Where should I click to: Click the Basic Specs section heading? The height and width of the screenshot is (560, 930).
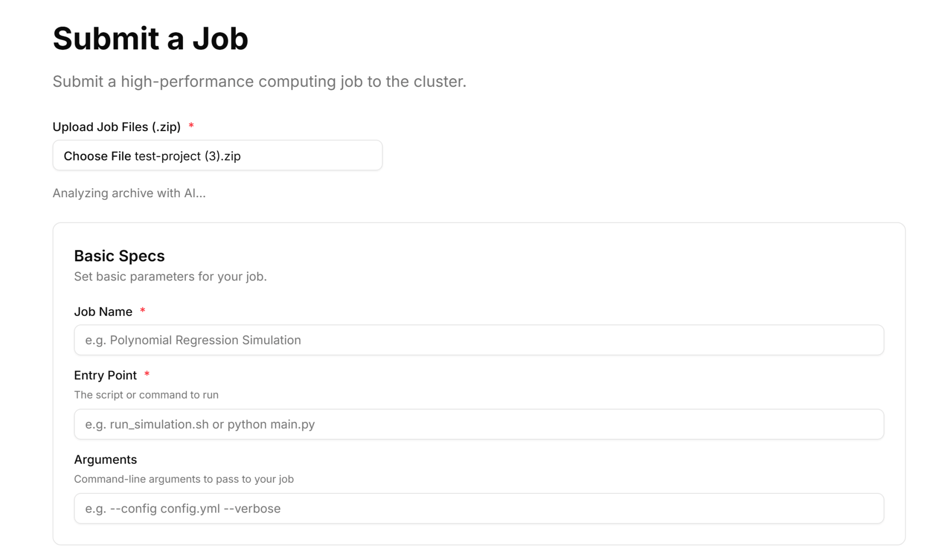119,256
